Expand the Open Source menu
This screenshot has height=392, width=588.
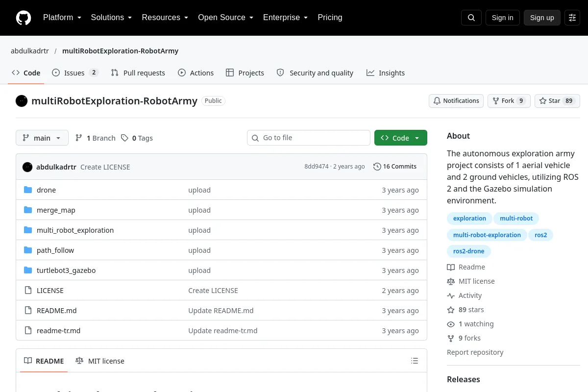[225, 18]
